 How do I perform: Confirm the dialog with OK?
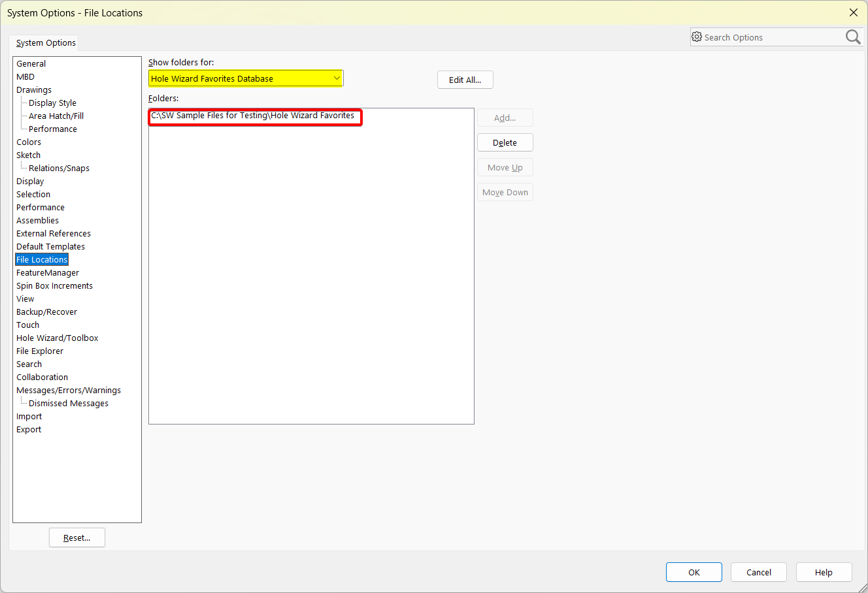pos(694,572)
